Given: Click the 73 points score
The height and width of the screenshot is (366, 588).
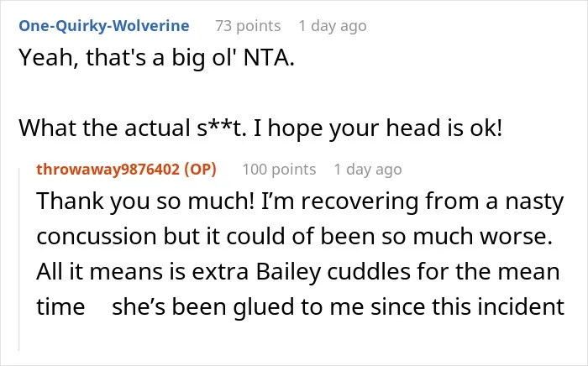Looking at the screenshot, I should pyautogui.click(x=248, y=26).
